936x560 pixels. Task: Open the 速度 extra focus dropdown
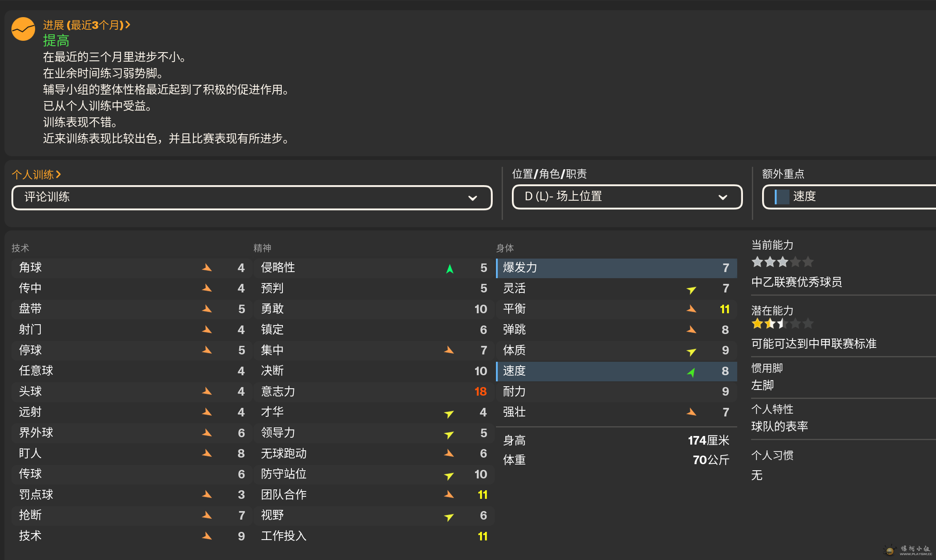click(x=849, y=197)
